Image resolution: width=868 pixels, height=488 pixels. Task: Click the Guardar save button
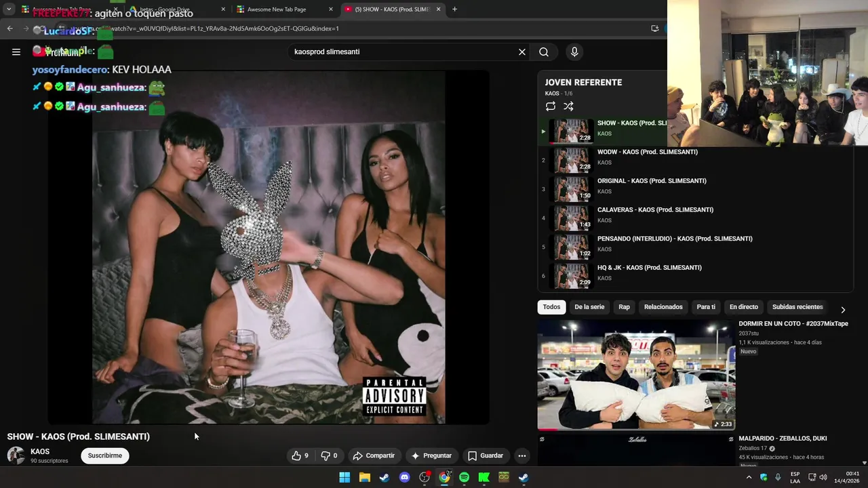click(486, 455)
